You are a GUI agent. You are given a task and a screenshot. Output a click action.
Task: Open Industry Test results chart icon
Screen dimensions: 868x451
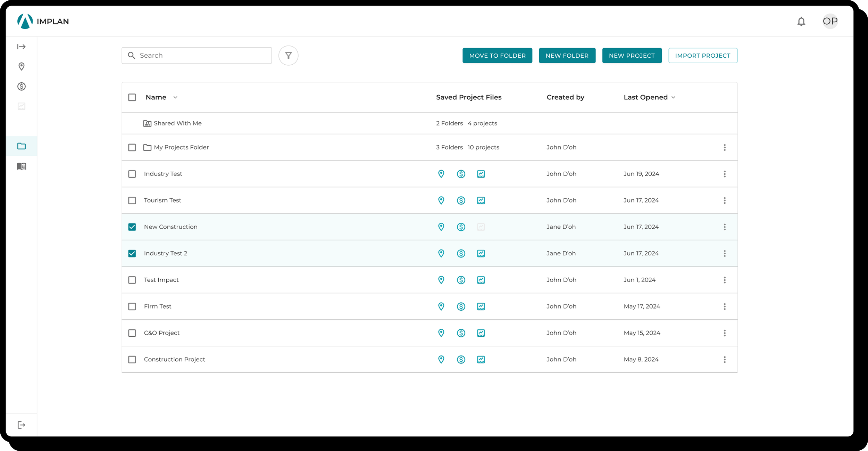click(481, 174)
